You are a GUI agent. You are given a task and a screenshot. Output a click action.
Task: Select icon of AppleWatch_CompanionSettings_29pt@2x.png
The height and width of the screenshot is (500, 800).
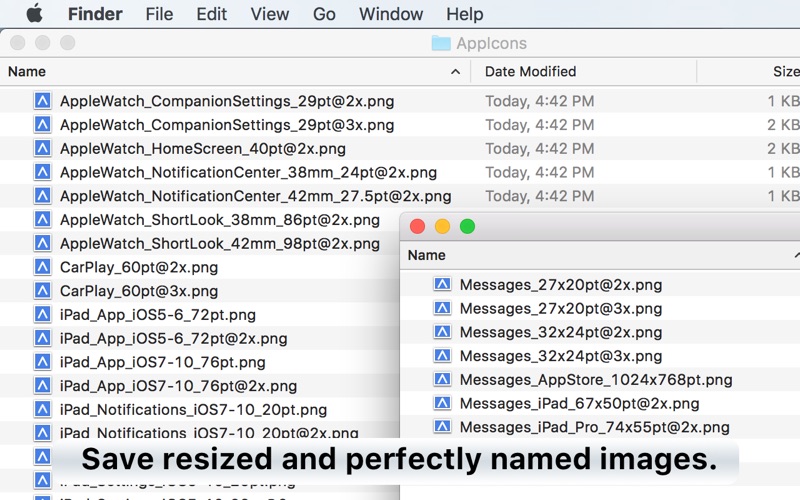[42, 101]
